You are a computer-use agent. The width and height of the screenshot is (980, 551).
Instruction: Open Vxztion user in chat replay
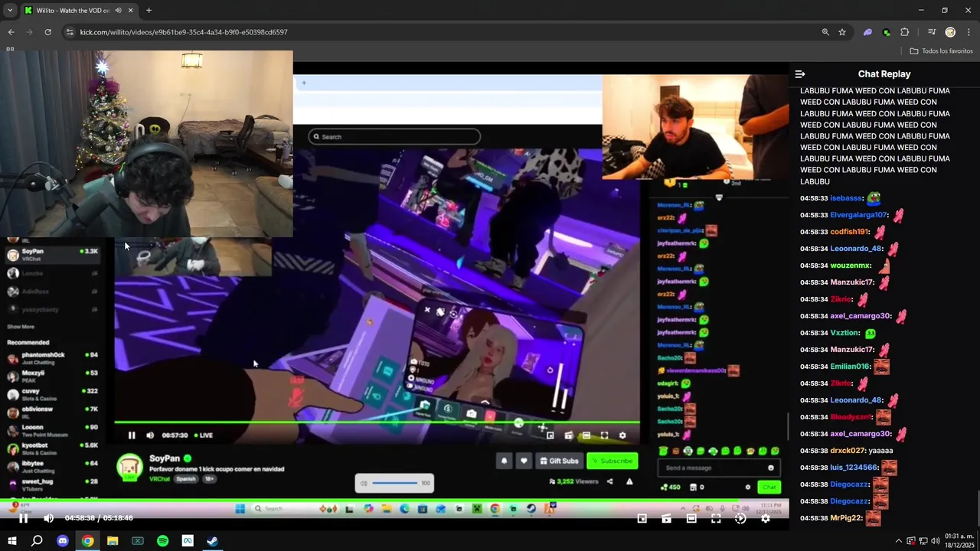845,333
